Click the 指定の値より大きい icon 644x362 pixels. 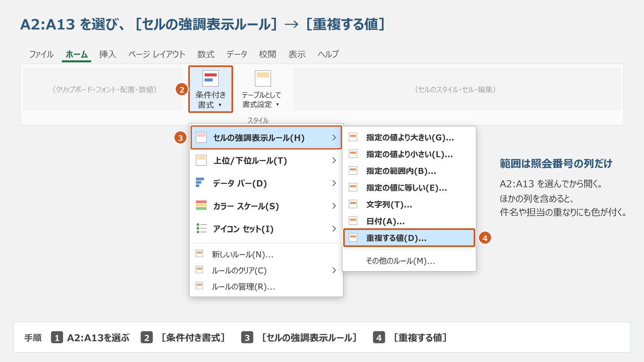click(353, 137)
